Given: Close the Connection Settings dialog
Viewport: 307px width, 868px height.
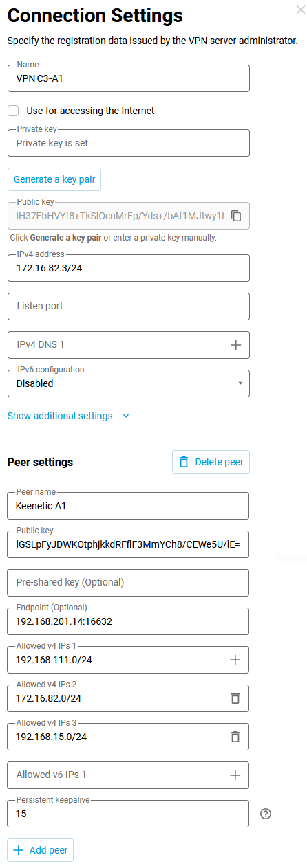Looking at the screenshot, I should pos(299,10).
